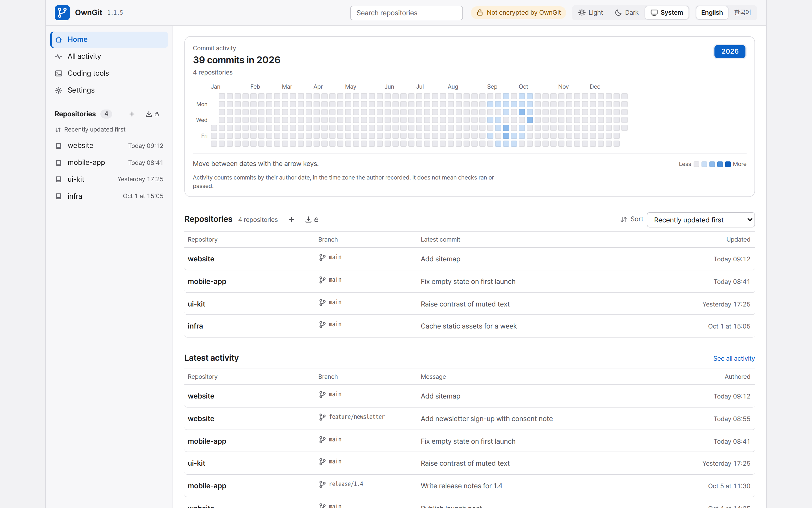Open ui-kit in sidebar repository list

pyautogui.click(x=109, y=179)
